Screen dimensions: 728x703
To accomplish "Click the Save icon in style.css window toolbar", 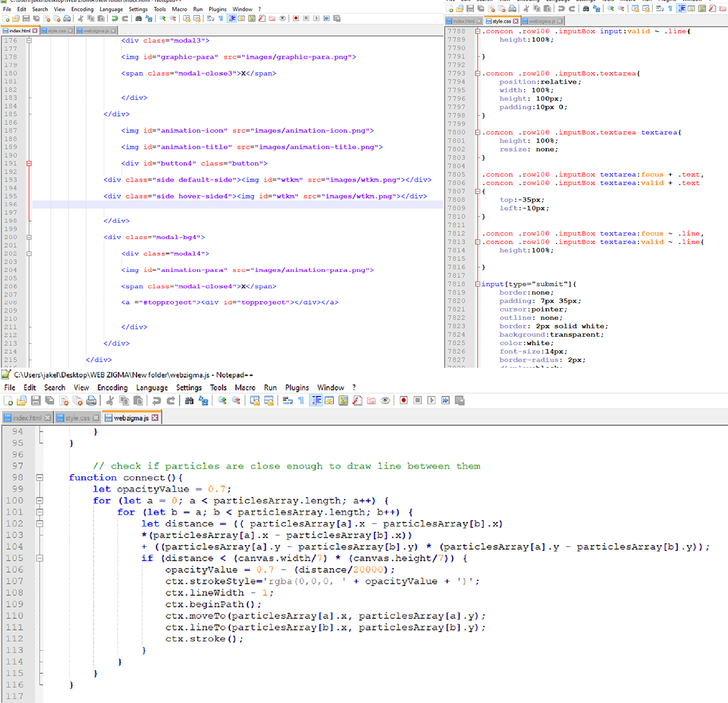I will point(470,8).
